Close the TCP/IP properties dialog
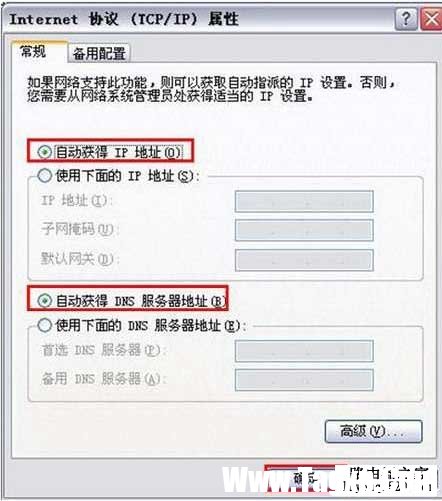The image size is (442, 501). [431, 19]
